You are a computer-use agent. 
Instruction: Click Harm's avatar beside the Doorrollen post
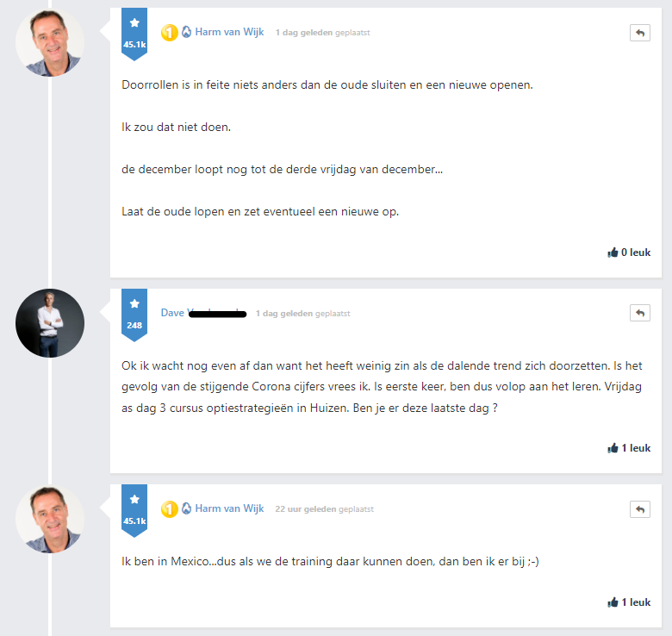[50, 43]
